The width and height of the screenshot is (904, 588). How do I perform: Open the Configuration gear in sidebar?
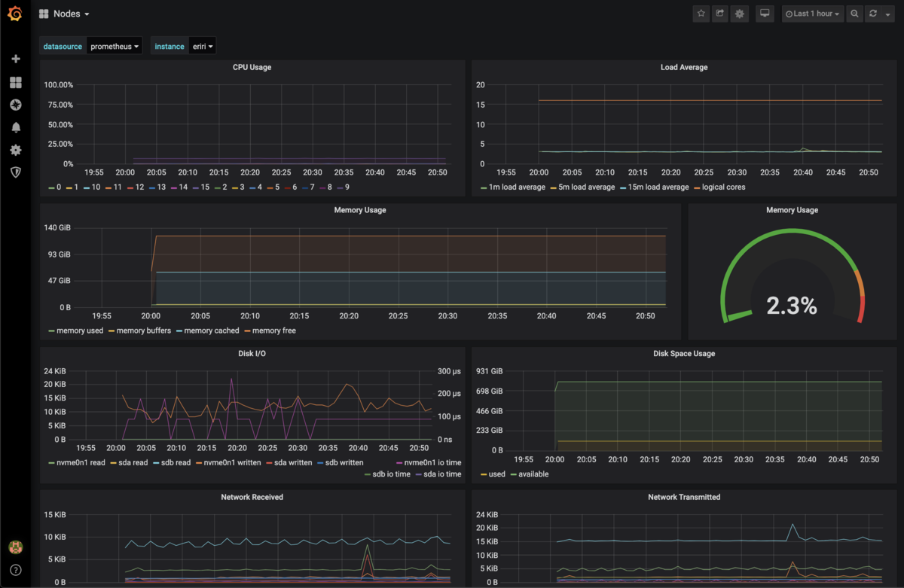pyautogui.click(x=16, y=150)
